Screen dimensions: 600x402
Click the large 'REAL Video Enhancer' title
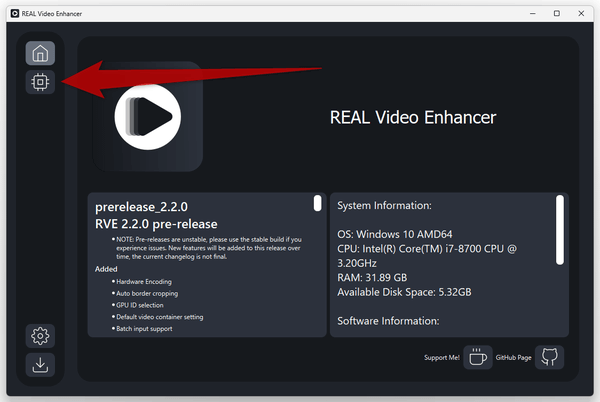(413, 117)
